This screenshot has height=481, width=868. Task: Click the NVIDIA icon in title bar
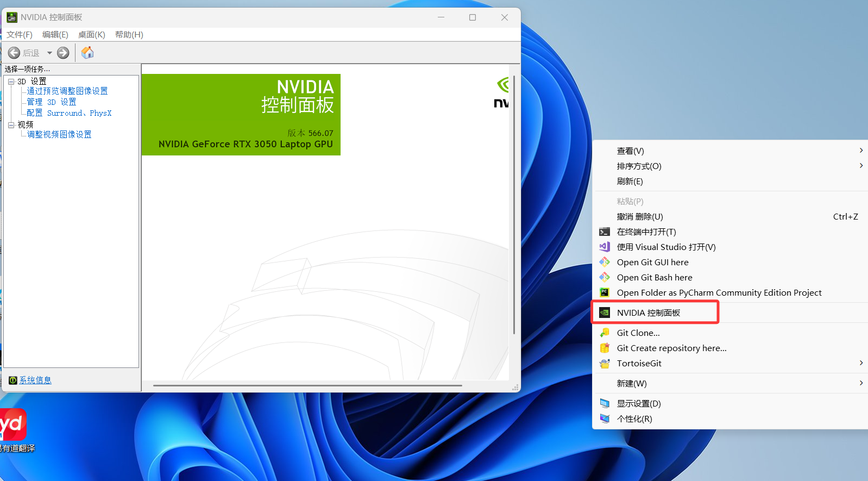[x=12, y=17]
